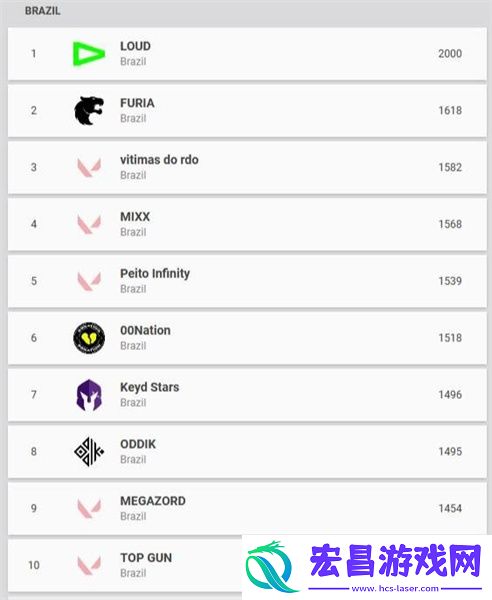The image size is (492, 600).
Task: Select the Peito Infinity team name
Action: [155, 274]
